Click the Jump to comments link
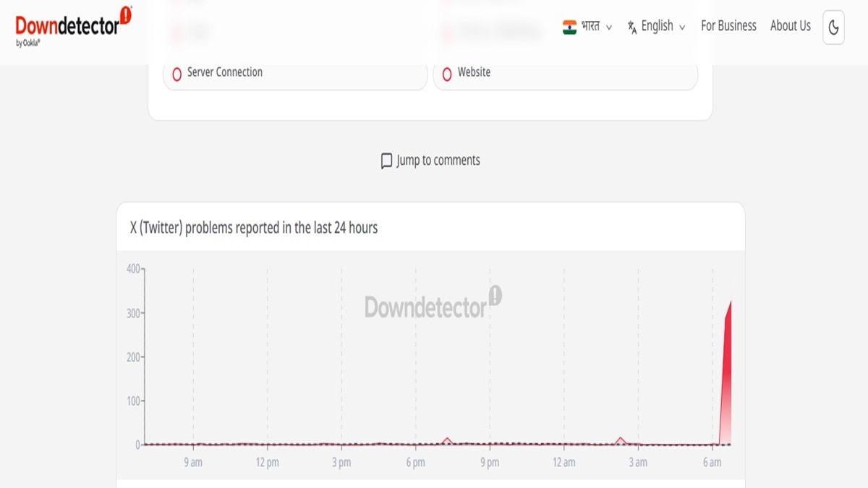The width and height of the screenshot is (868, 488). [x=438, y=160]
